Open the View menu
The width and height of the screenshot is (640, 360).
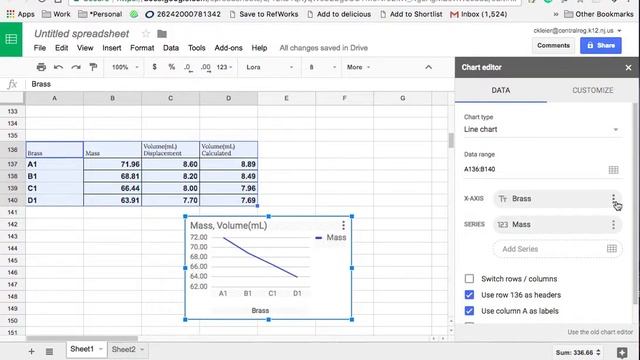pyautogui.click(x=85, y=48)
